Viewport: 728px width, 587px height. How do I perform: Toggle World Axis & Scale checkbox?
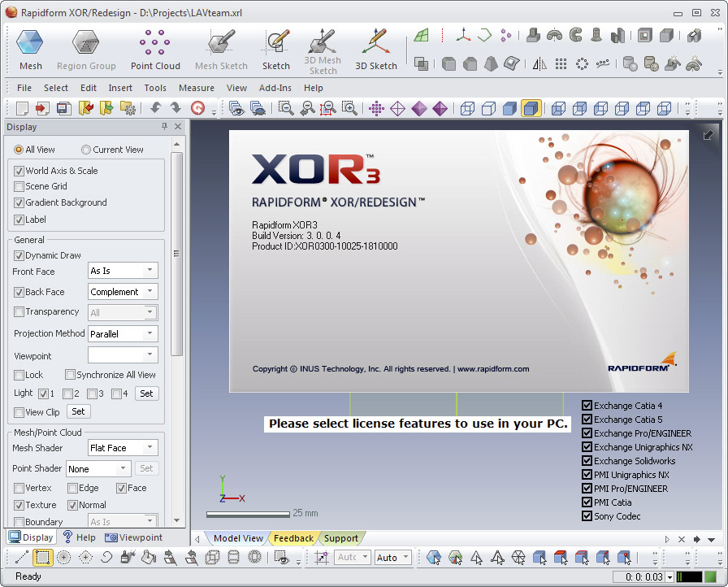(x=19, y=171)
